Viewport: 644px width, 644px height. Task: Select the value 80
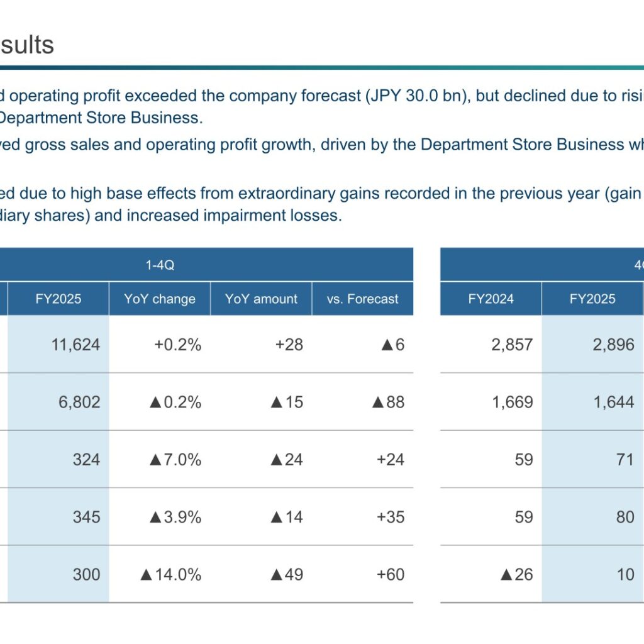[625, 517]
